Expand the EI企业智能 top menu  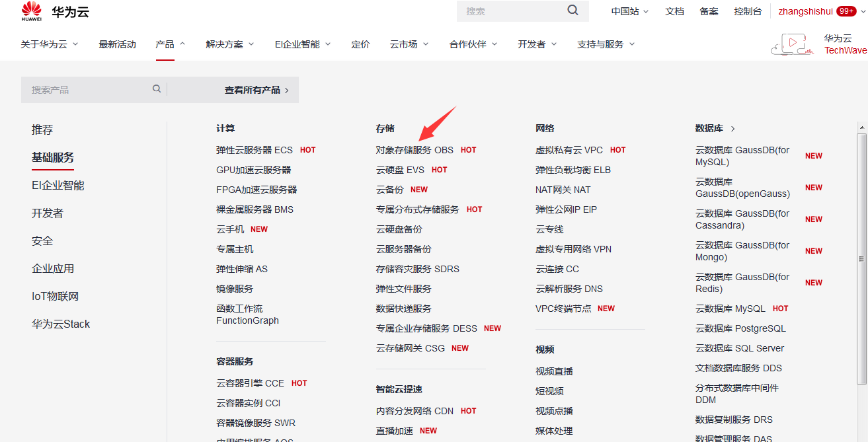click(x=303, y=44)
